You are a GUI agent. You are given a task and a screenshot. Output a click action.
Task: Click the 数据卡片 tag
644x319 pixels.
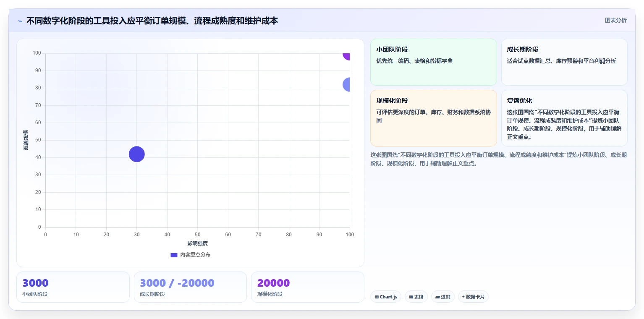point(473,297)
